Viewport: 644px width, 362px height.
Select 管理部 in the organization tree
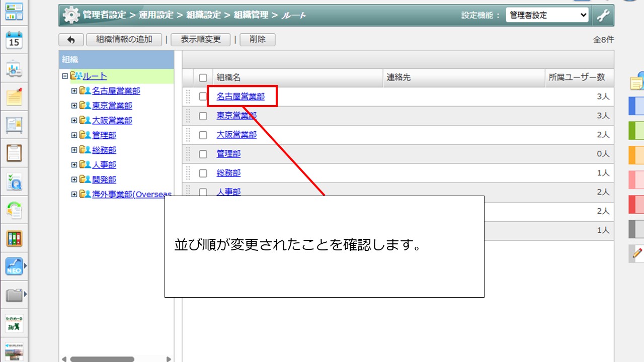(104, 135)
